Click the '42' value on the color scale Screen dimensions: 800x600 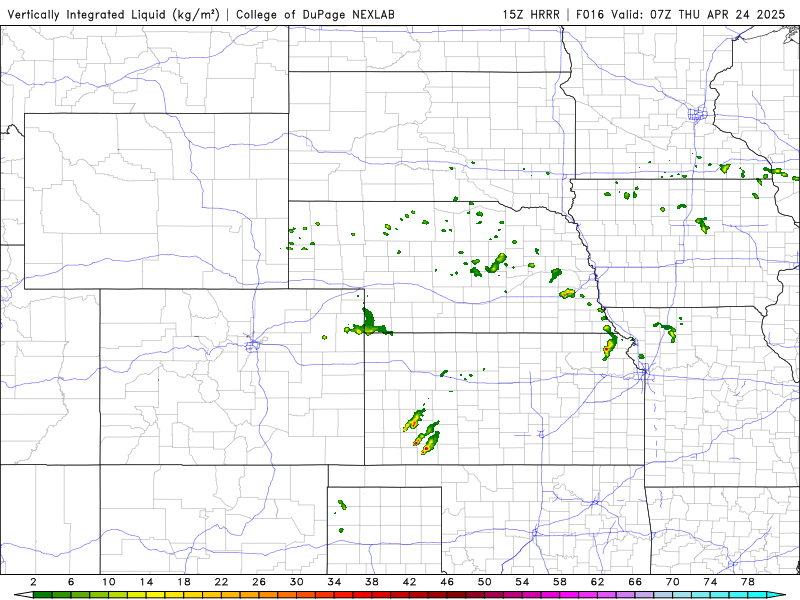[x=410, y=582]
